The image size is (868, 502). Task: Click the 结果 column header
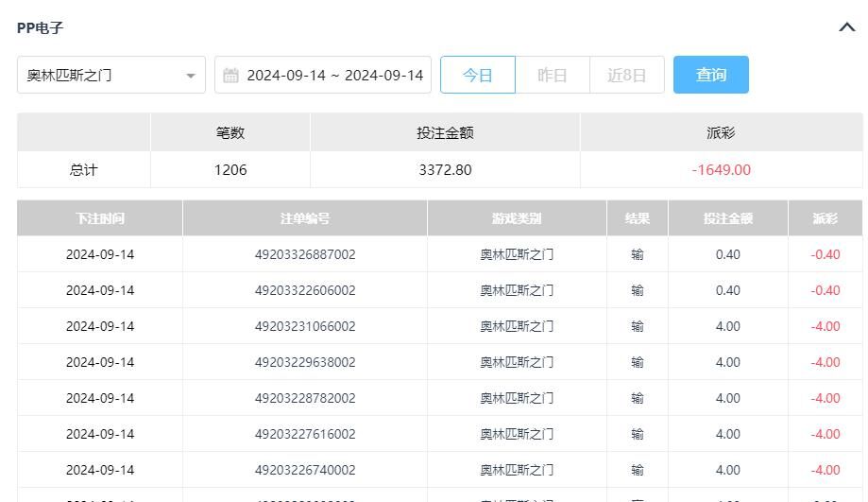pos(638,218)
